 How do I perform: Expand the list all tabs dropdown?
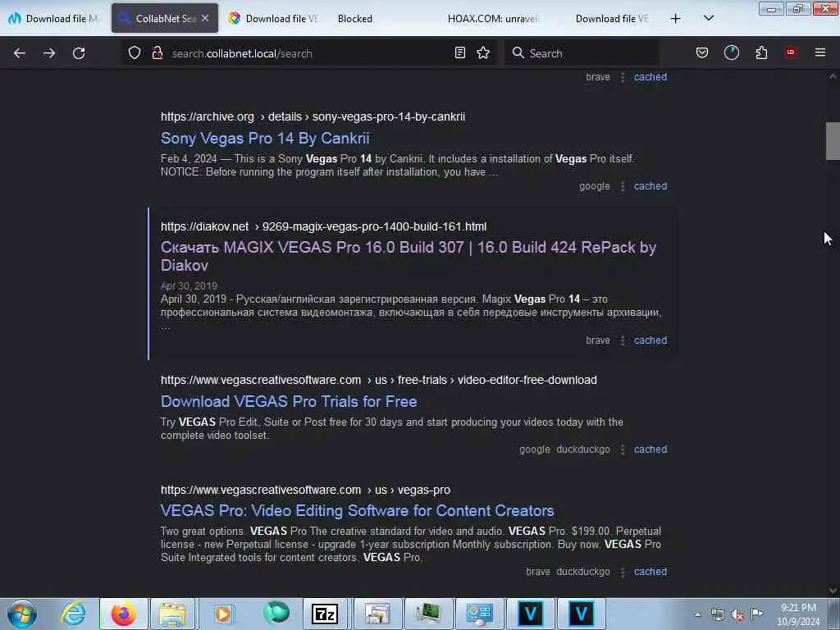coord(708,18)
